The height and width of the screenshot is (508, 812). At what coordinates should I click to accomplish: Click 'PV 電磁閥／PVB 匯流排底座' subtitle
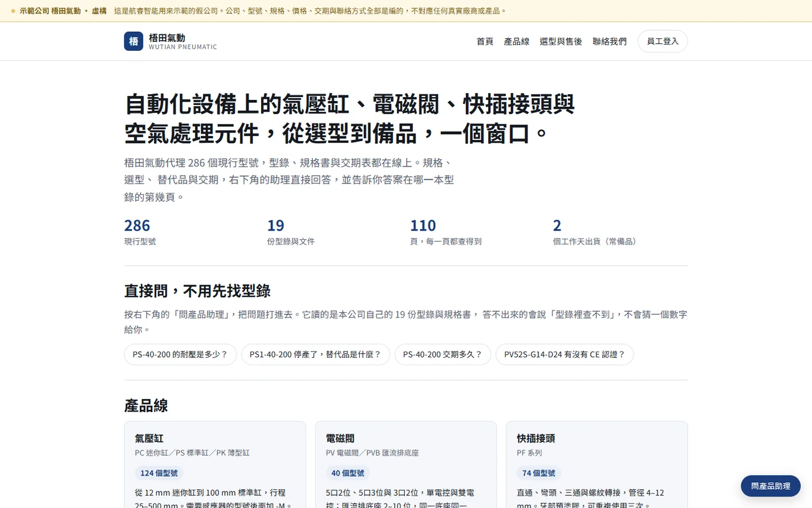[372, 453]
